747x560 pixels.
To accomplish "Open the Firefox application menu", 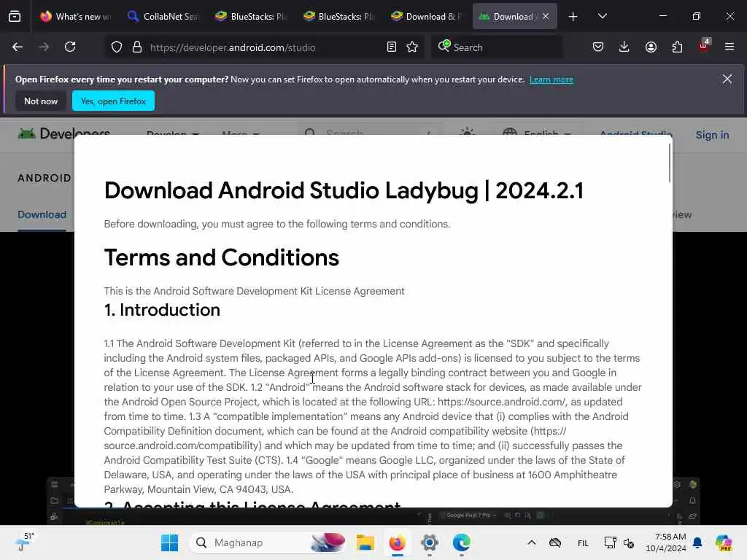I will coord(729,47).
